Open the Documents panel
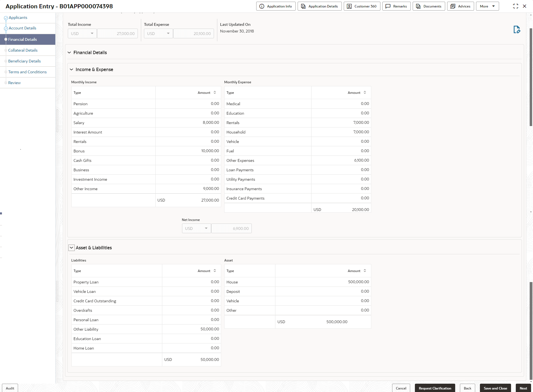533x392 pixels. click(429, 6)
